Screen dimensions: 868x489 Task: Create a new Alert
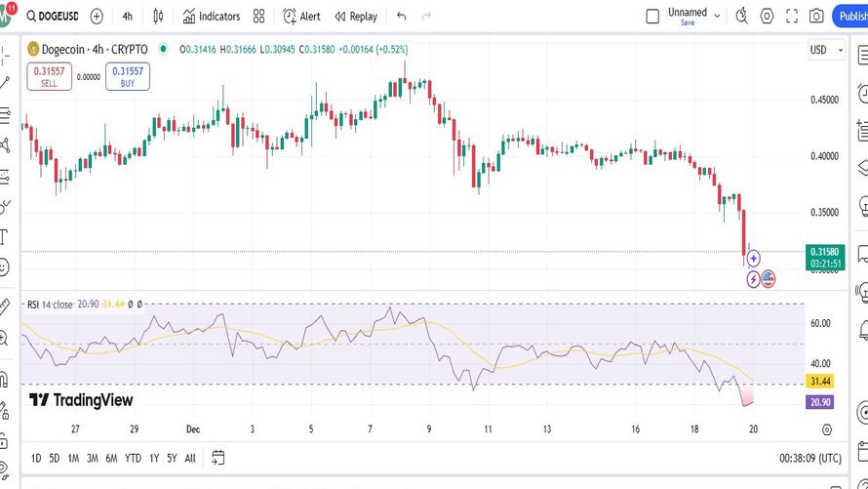pos(301,17)
